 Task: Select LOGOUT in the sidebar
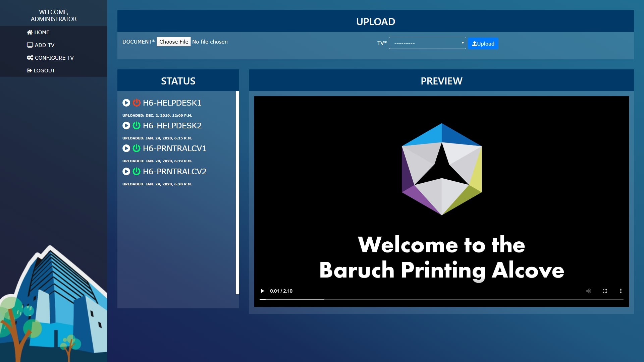pos(41,70)
